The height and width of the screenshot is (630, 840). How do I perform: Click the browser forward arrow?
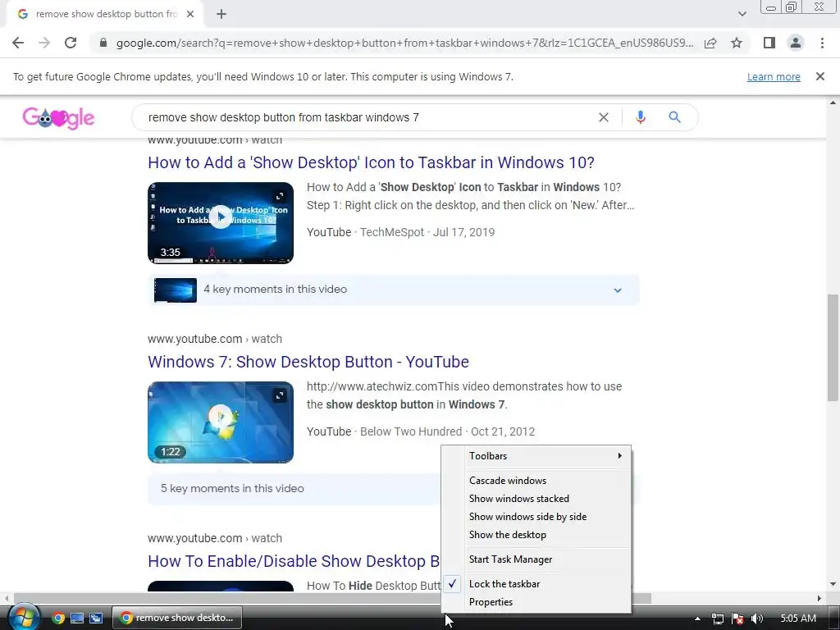[x=44, y=43]
